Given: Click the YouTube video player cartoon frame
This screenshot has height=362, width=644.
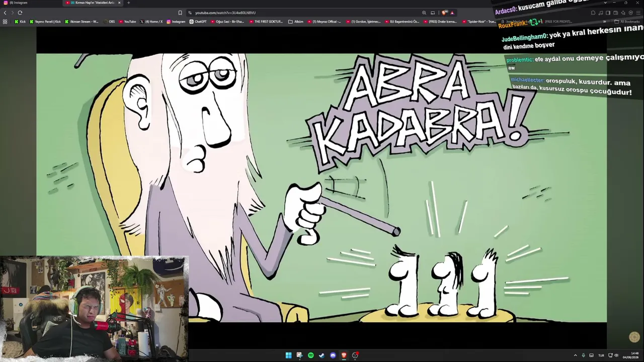Looking at the screenshot, I should tap(321, 188).
